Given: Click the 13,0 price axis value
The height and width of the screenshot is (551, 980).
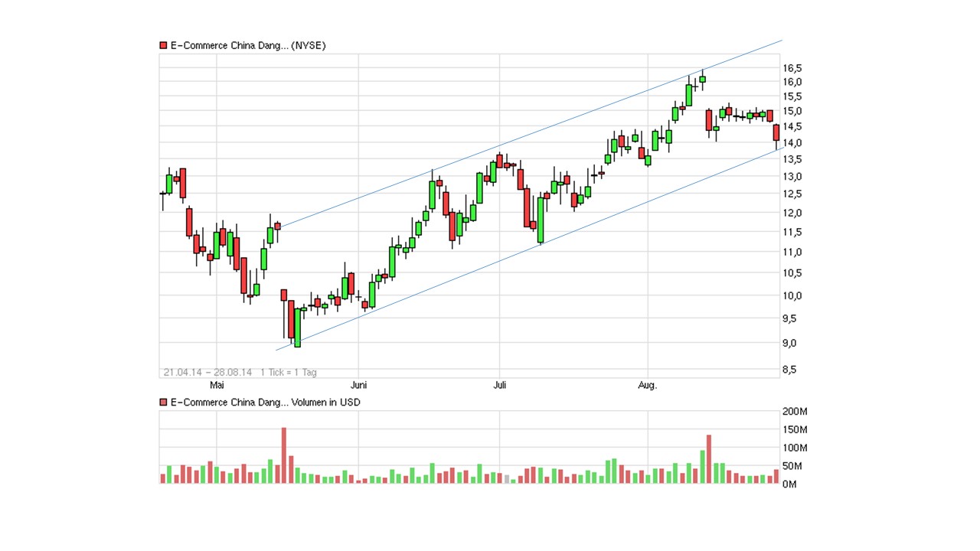Looking at the screenshot, I should [x=792, y=176].
